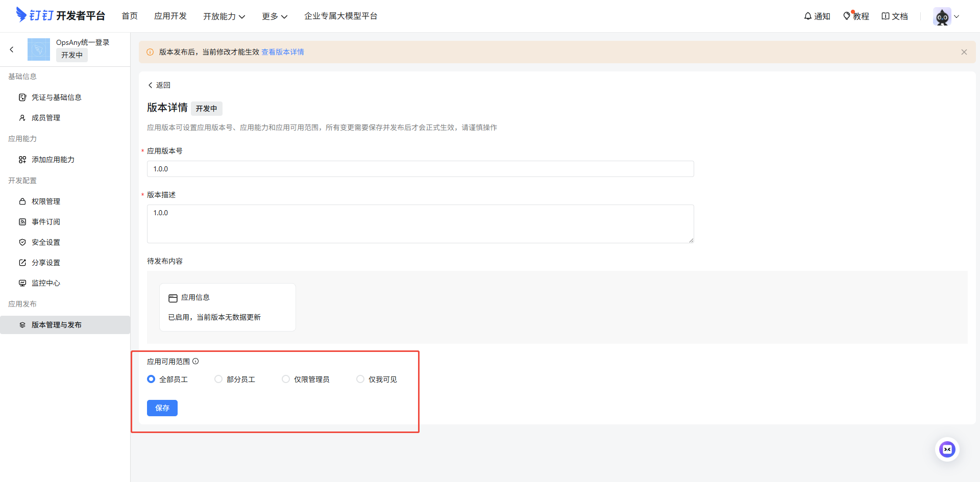Screen dimensions: 980x482
Task: Select 仅我可见 visibility option
Action: (x=360, y=379)
